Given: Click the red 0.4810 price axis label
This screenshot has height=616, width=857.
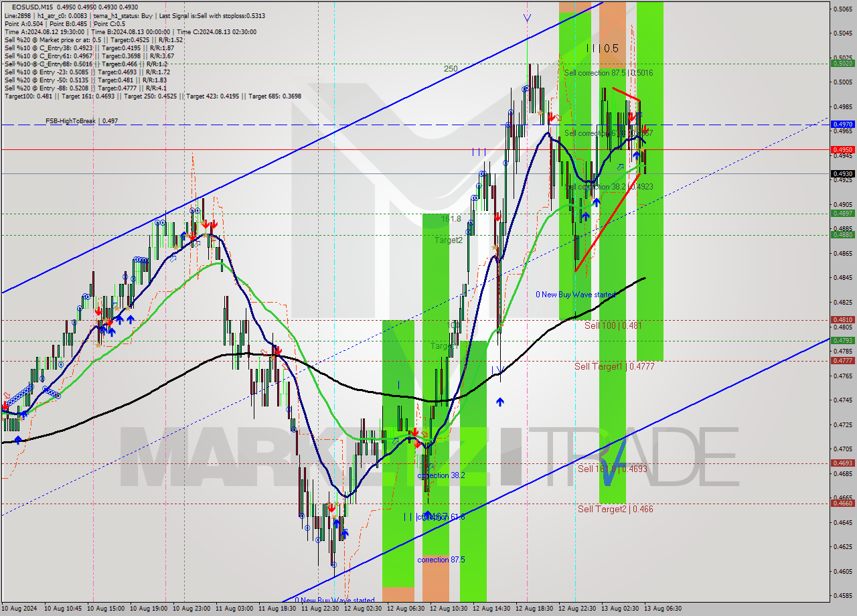Looking at the screenshot, I should click(842, 320).
